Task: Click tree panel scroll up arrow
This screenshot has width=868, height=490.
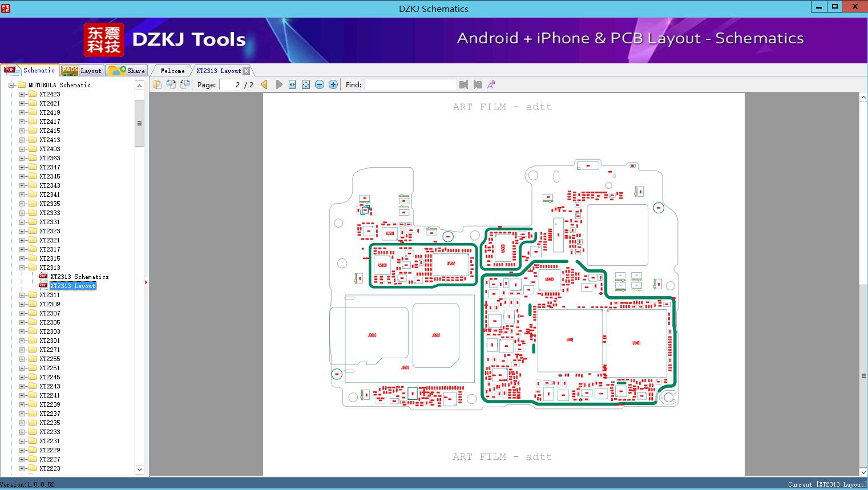Action: click(139, 86)
